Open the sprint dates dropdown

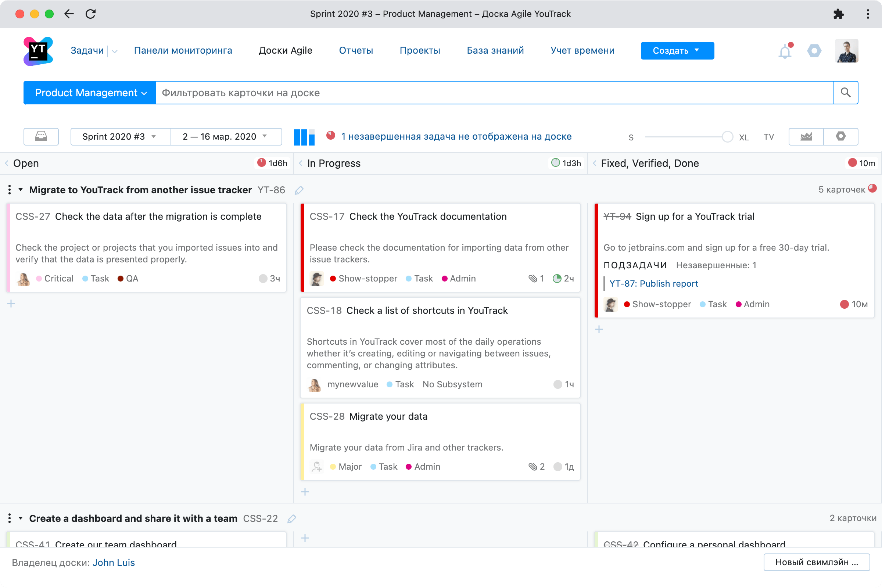(x=226, y=136)
